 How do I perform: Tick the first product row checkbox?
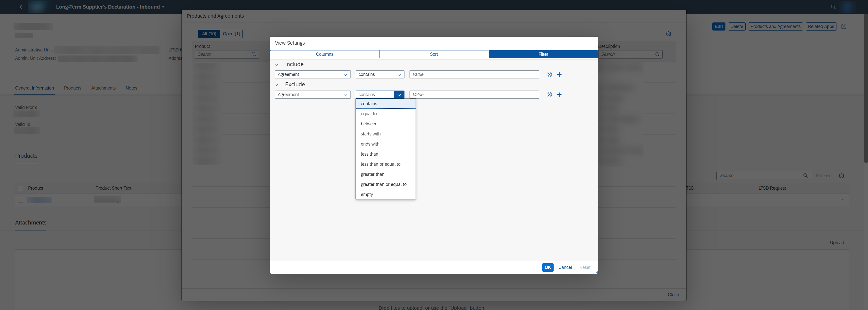tap(20, 201)
